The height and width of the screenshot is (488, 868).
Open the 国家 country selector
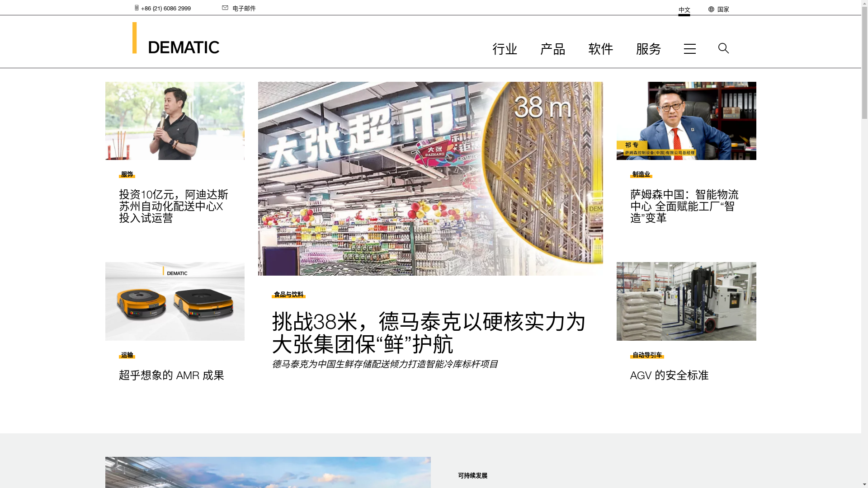pyautogui.click(x=723, y=9)
